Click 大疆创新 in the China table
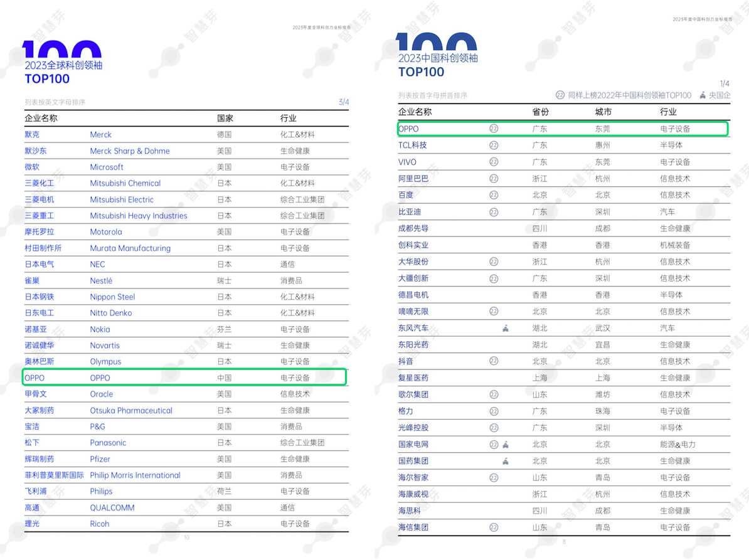The width and height of the screenshot is (749, 560). pos(413,278)
